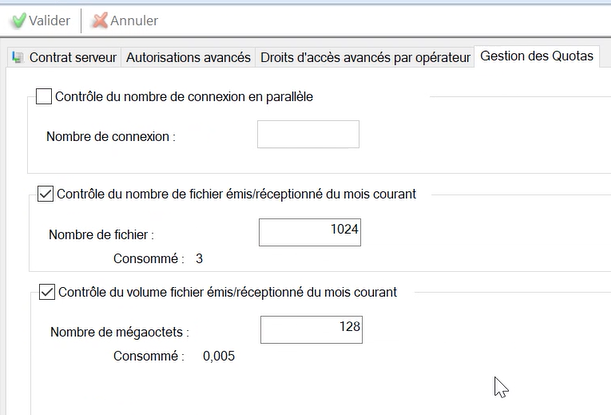Click the red X icon beside Annuler
The image size is (611, 415).
tap(99, 20)
